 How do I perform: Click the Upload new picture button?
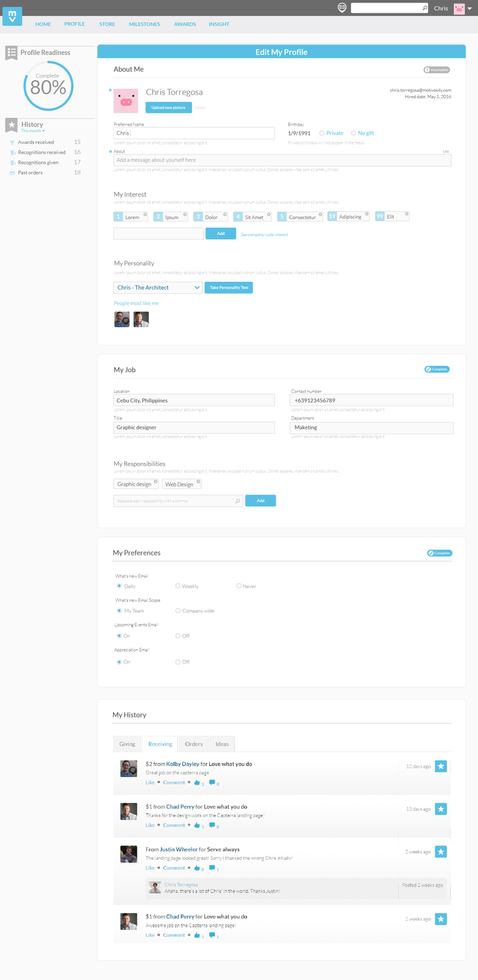click(x=169, y=107)
